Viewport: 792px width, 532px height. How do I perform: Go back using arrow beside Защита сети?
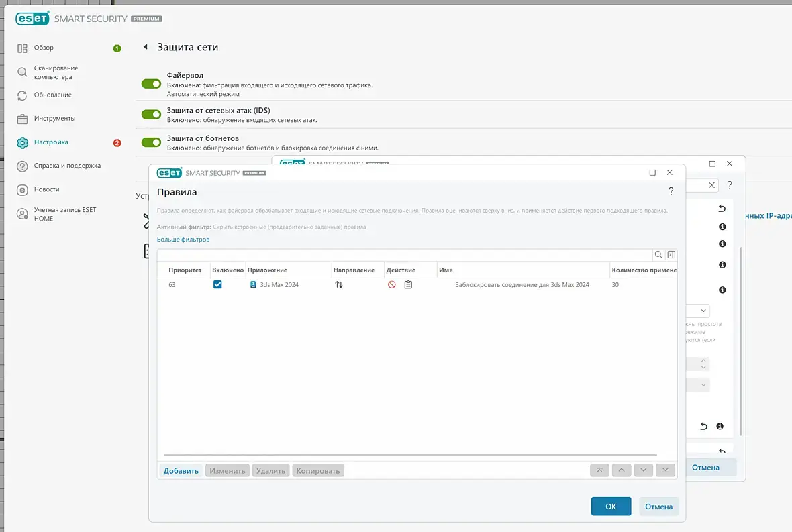[146, 47]
